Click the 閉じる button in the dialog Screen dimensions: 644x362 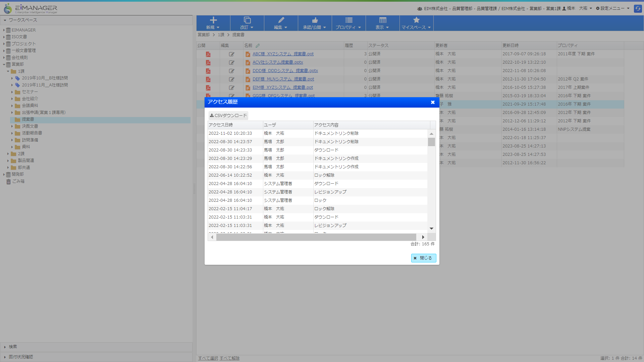[x=423, y=258]
